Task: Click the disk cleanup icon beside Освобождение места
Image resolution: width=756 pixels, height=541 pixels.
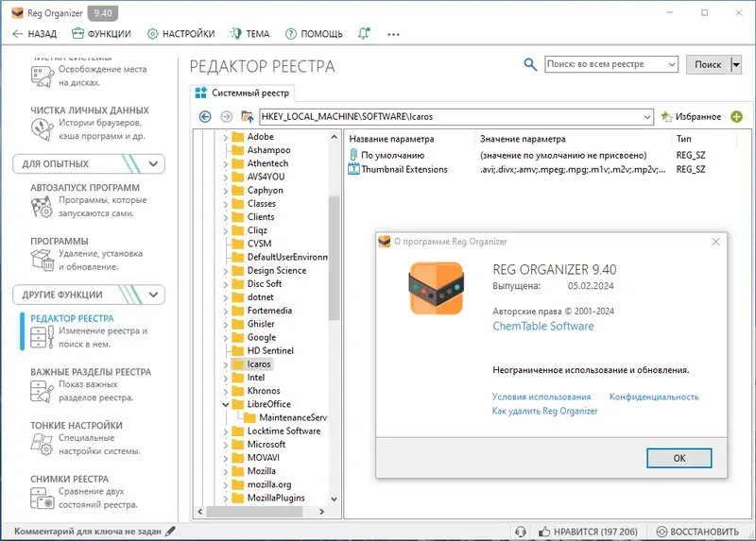Action: click(x=42, y=76)
